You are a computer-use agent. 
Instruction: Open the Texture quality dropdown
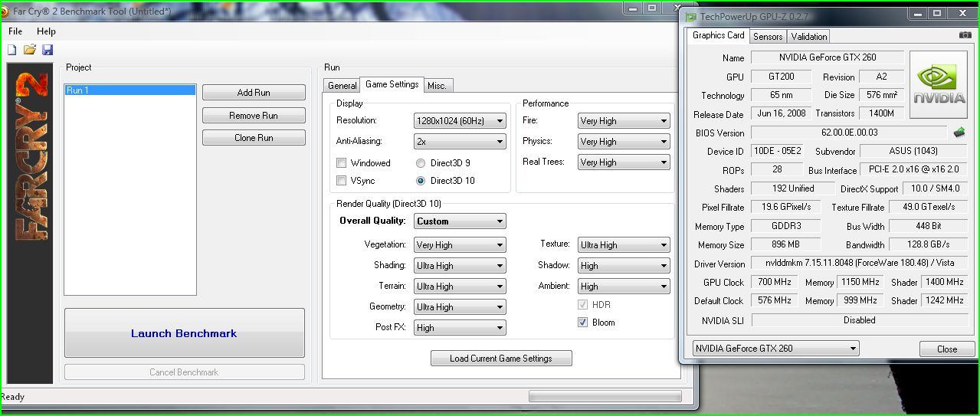pyautogui.click(x=624, y=245)
